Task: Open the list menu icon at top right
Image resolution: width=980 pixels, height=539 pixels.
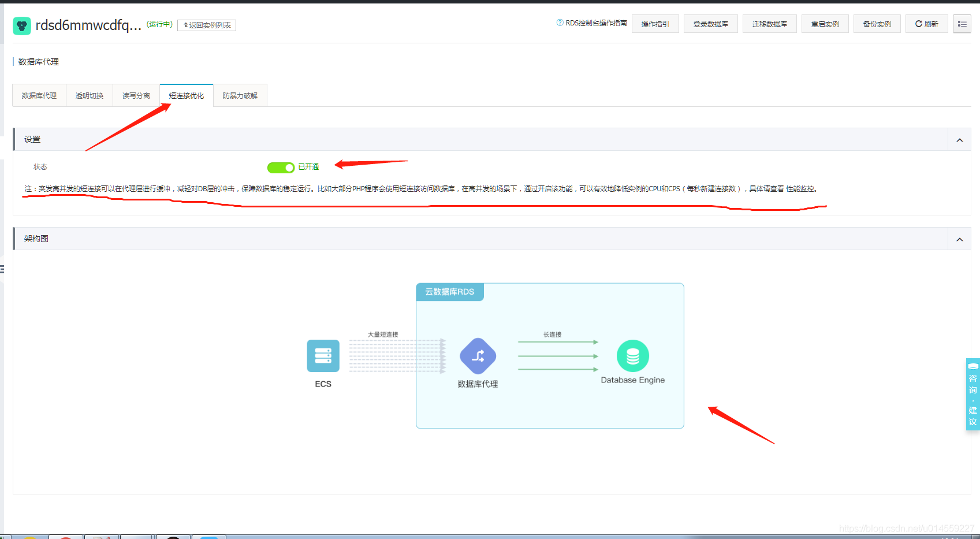Action: coord(962,24)
